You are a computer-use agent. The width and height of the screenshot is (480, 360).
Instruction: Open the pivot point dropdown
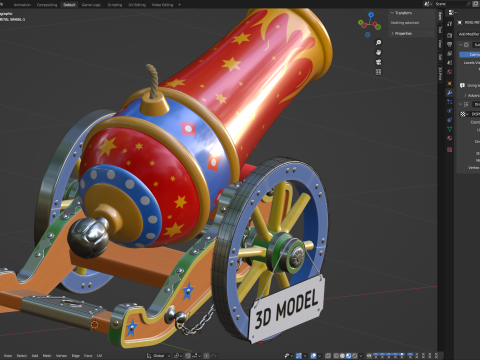click(178, 356)
